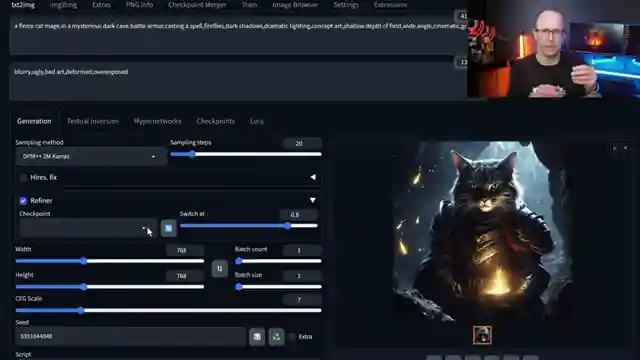Swap width and height values
Image resolution: width=640 pixels, height=360 pixels.
220,269
